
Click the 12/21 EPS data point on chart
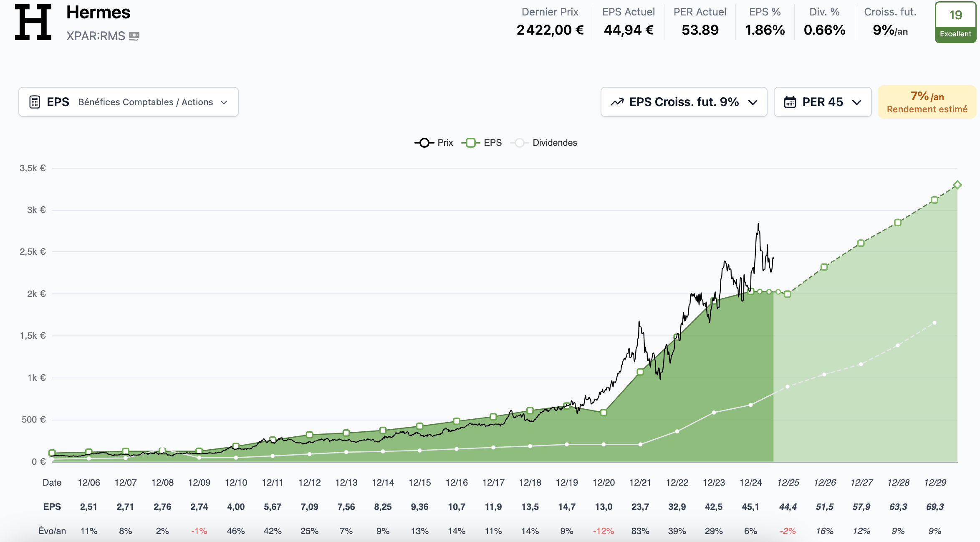point(640,372)
